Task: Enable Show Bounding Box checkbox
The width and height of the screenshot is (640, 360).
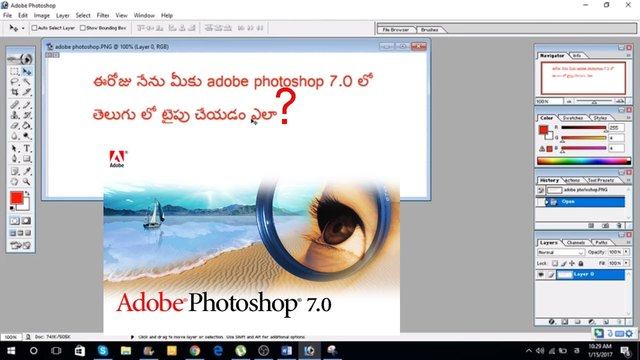Action: pyautogui.click(x=82, y=28)
